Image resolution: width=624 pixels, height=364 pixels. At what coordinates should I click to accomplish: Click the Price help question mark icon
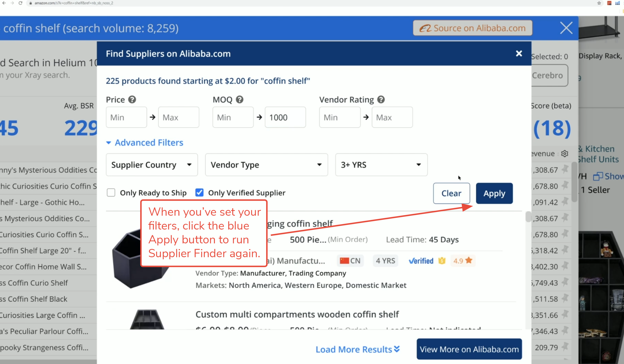(132, 99)
